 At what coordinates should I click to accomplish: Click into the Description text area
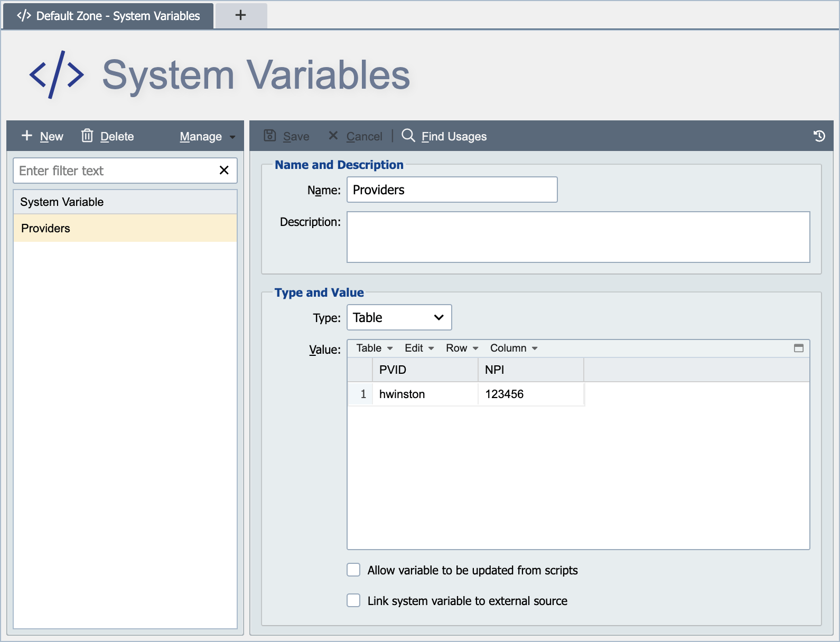tap(578, 237)
